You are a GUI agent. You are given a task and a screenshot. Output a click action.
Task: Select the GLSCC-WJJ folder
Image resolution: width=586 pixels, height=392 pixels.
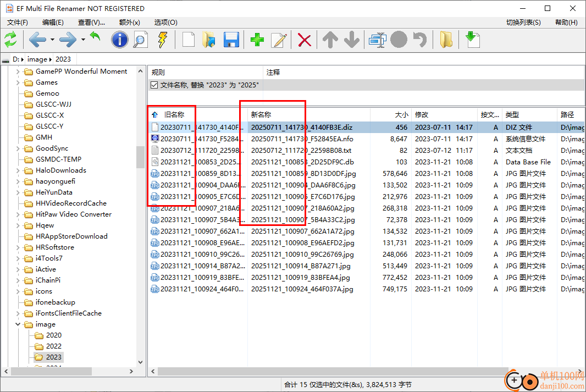pyautogui.click(x=53, y=104)
